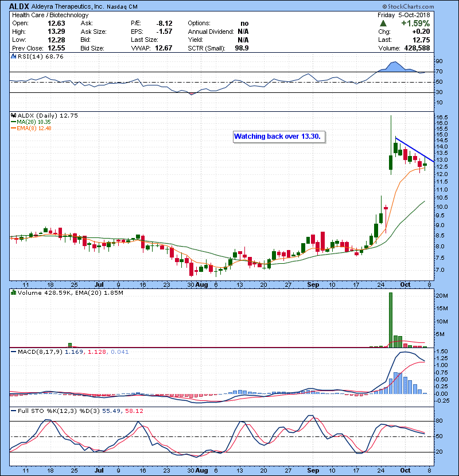Screen dimensions: 459x476
Task: Click the SCTR (Small) value 98.9
Action: (x=242, y=48)
